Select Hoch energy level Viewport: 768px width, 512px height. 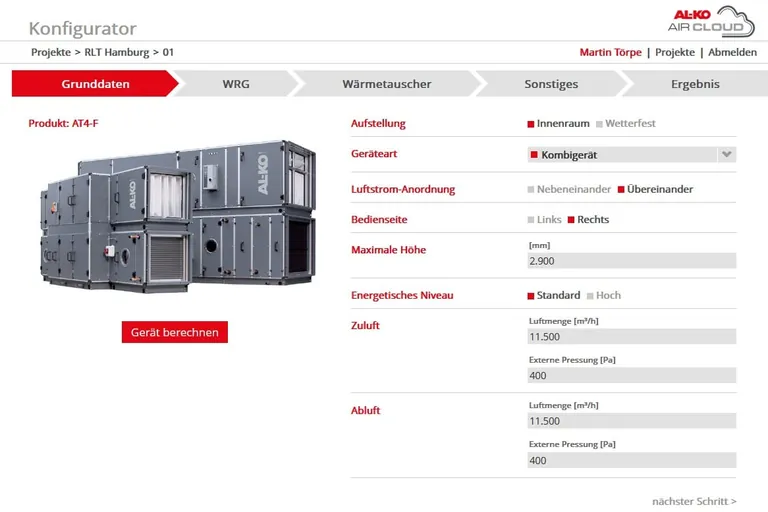click(x=603, y=296)
